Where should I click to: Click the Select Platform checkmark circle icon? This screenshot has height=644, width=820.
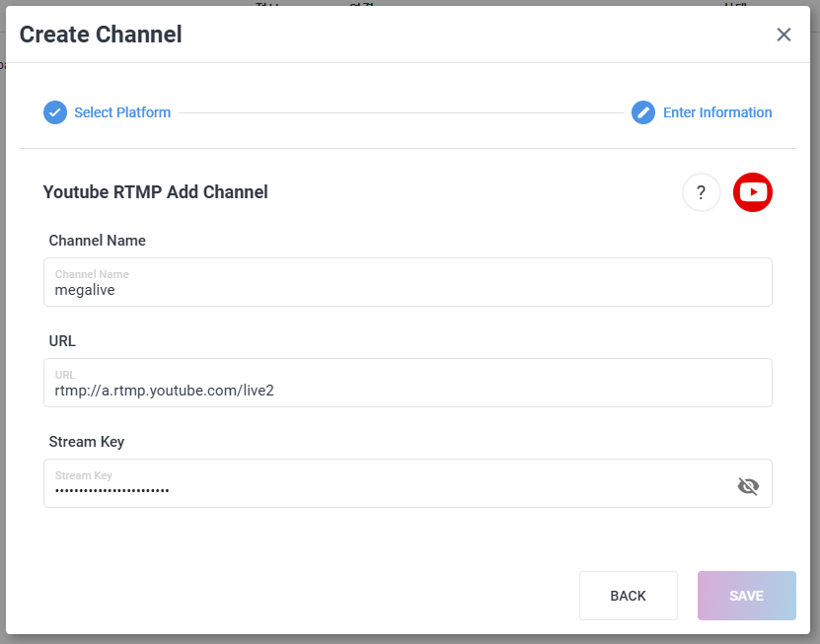point(55,112)
